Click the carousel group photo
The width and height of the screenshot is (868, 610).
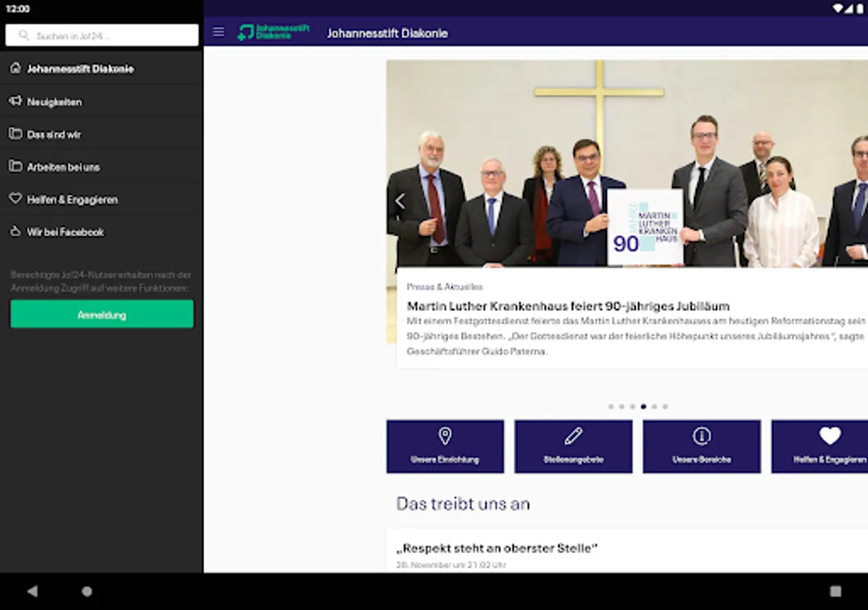coord(627,163)
